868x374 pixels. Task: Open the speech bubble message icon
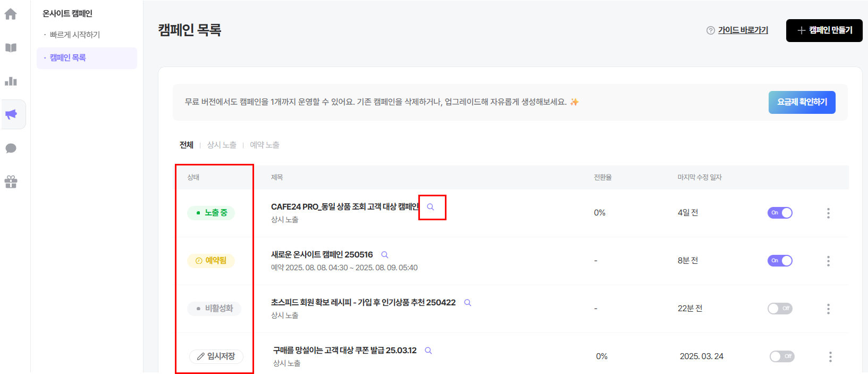click(x=11, y=148)
